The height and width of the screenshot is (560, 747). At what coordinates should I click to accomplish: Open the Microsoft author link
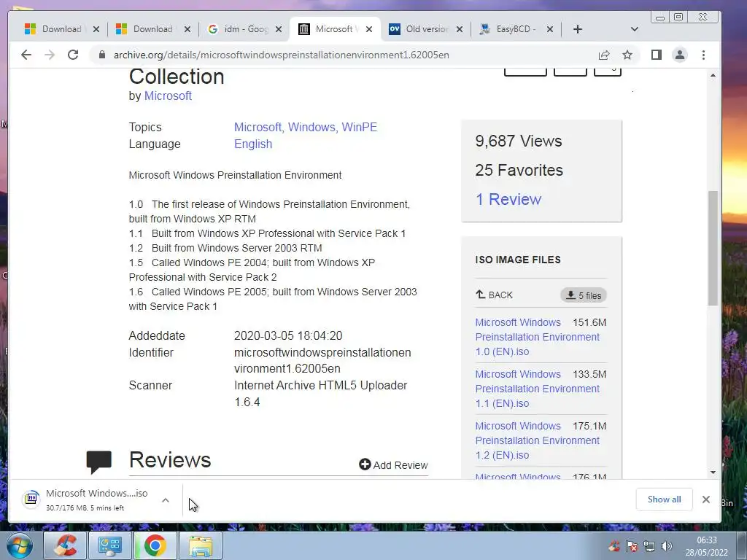(168, 96)
